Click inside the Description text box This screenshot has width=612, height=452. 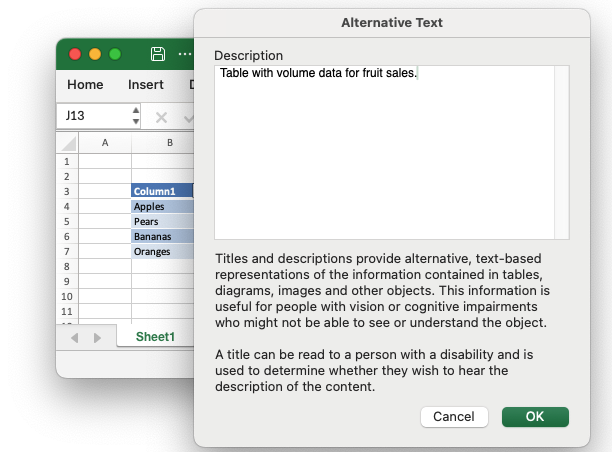pos(391,152)
